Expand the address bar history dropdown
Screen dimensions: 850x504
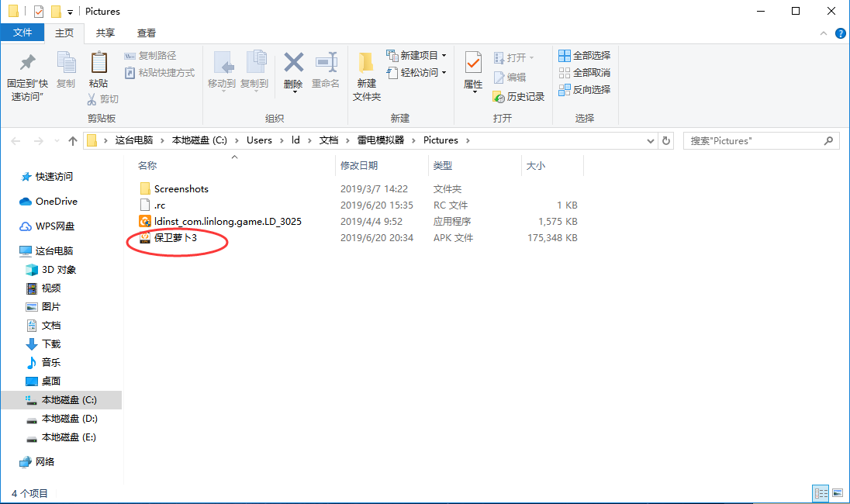point(651,140)
